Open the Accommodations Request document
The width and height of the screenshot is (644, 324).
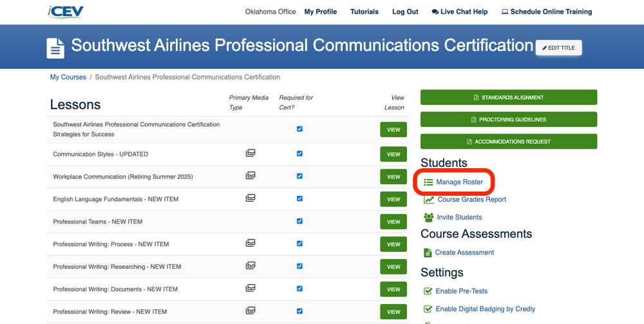[x=509, y=142]
